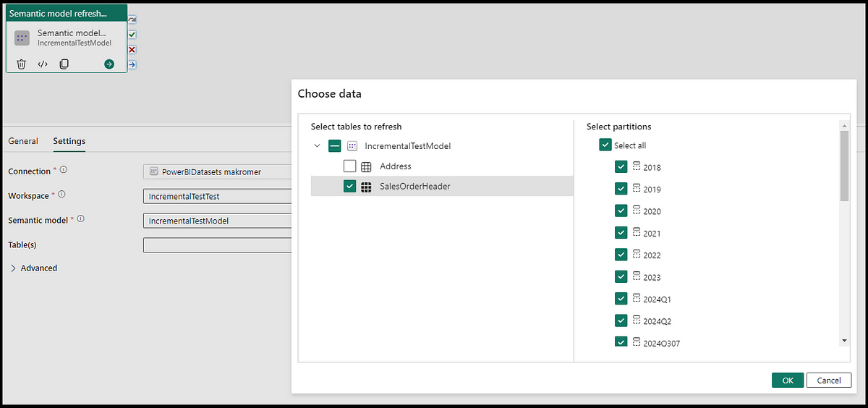Uncheck the SalesOrderHeader table checkbox
The height and width of the screenshot is (408, 868).
tap(350, 187)
